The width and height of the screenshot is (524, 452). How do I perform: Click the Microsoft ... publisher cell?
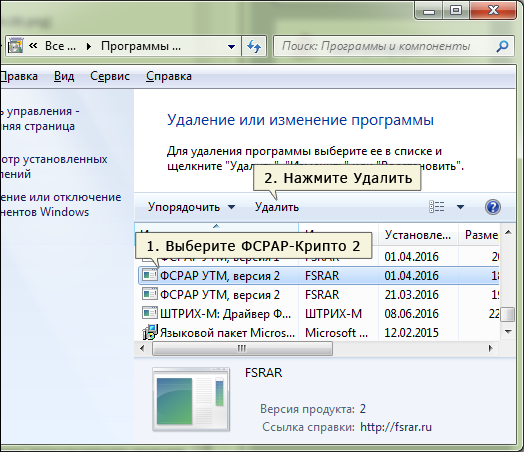[336, 333]
